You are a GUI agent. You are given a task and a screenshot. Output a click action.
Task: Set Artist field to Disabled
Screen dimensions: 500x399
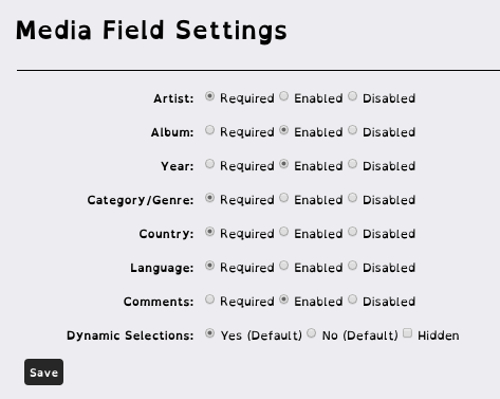353,96
